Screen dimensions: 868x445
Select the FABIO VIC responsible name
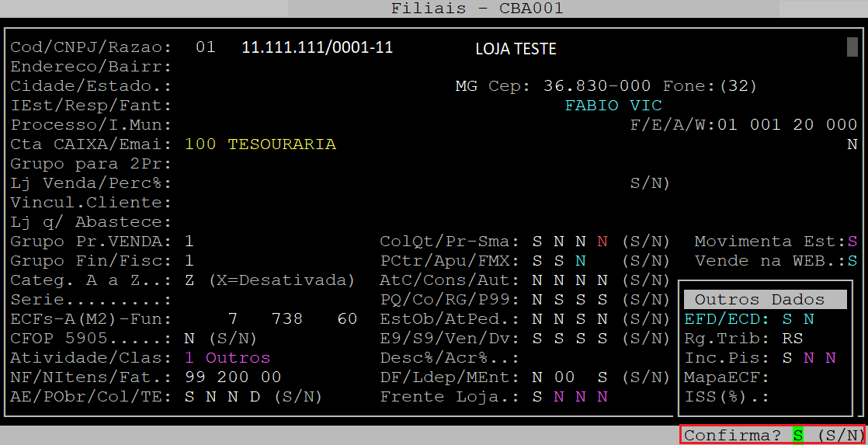613,106
